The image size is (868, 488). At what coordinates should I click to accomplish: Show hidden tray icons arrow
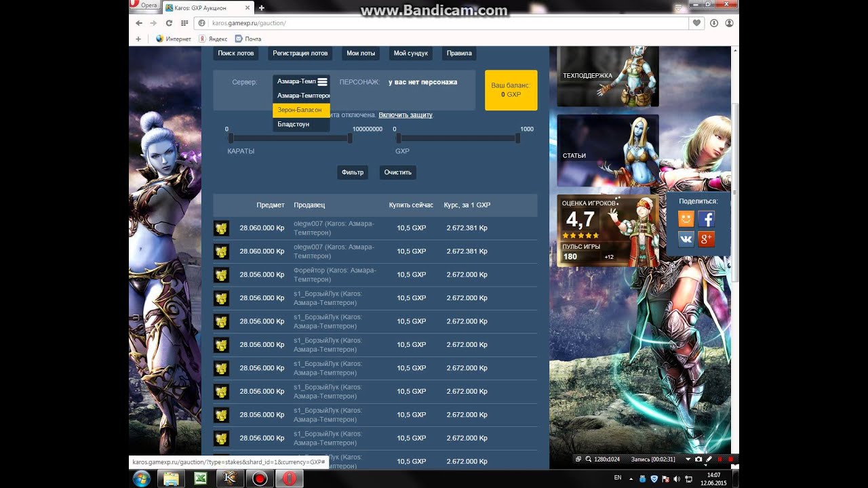[631, 479]
